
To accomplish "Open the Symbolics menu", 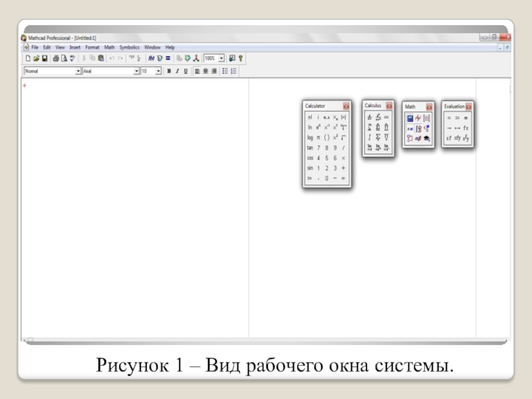I will tap(129, 47).
